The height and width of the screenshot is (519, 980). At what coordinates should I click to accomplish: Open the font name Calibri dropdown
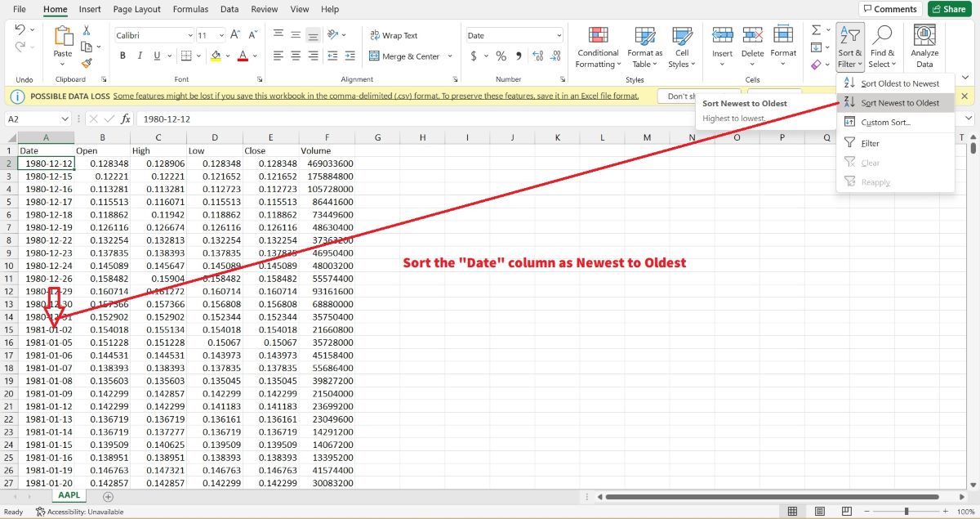pos(189,36)
